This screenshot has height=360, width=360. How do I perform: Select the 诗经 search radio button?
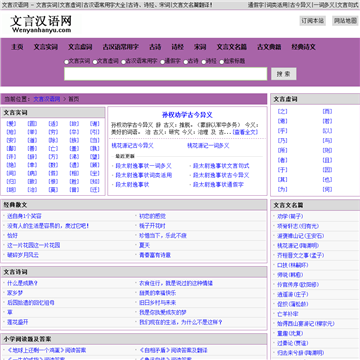(x=204, y=62)
